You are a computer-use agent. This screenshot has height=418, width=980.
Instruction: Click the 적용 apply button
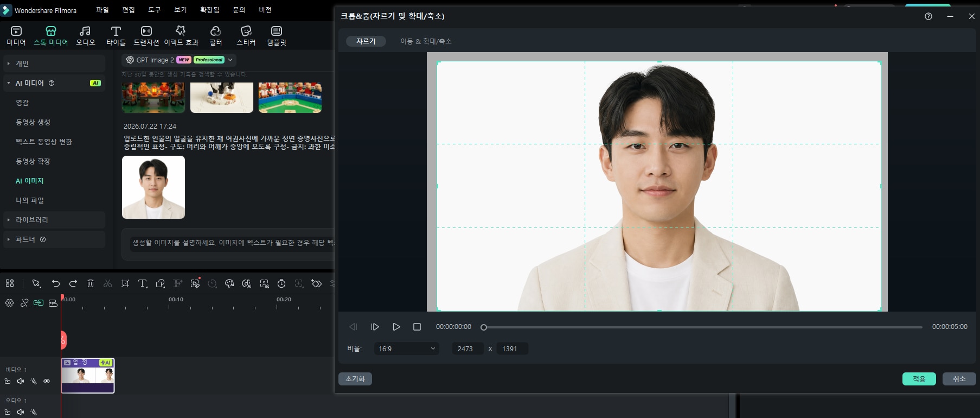[x=919, y=379]
